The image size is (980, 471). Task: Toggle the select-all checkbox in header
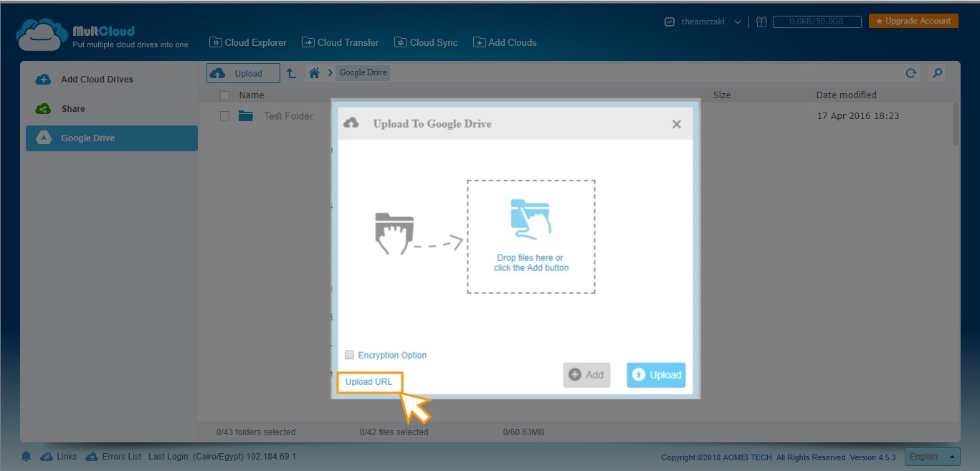[225, 95]
